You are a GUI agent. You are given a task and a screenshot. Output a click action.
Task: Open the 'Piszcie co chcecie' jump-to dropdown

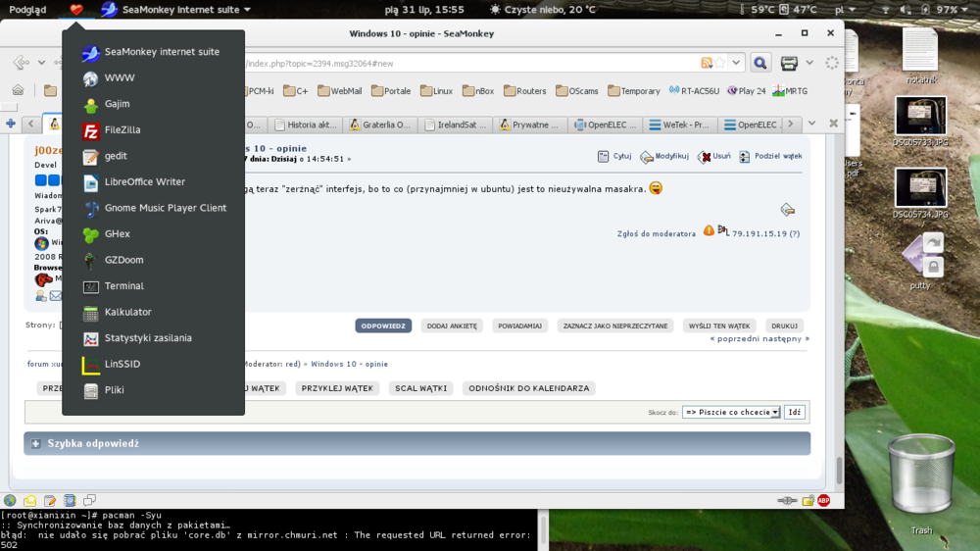click(x=731, y=413)
